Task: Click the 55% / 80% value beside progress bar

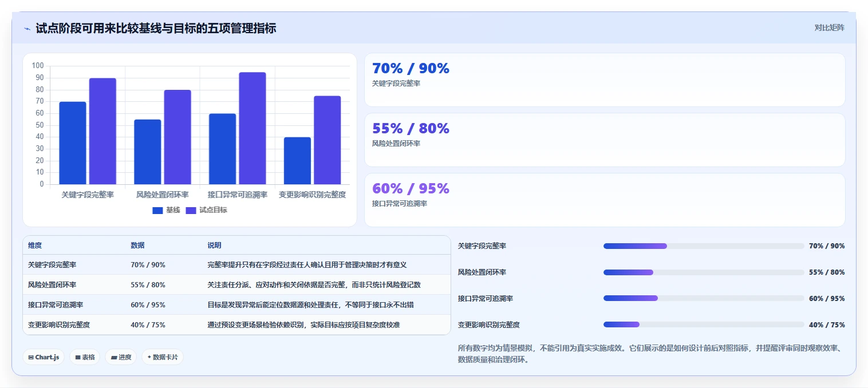Action: click(x=827, y=272)
